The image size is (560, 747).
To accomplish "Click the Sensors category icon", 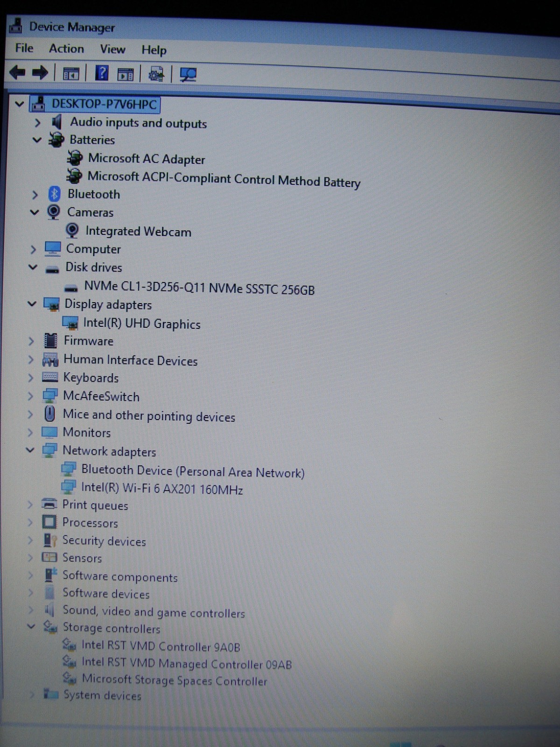I will (49, 557).
